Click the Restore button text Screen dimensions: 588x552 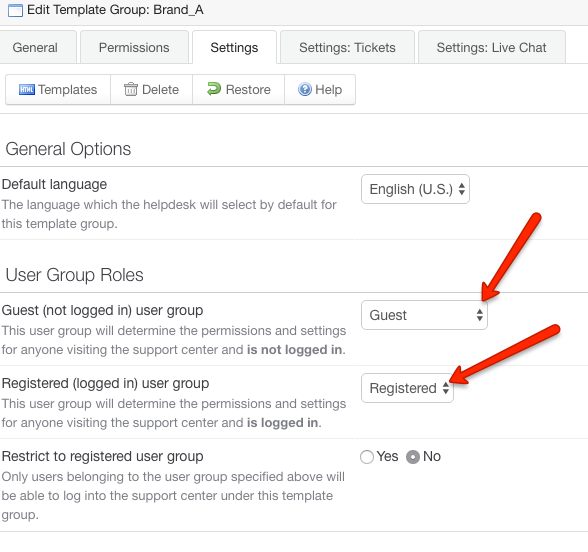(x=248, y=90)
